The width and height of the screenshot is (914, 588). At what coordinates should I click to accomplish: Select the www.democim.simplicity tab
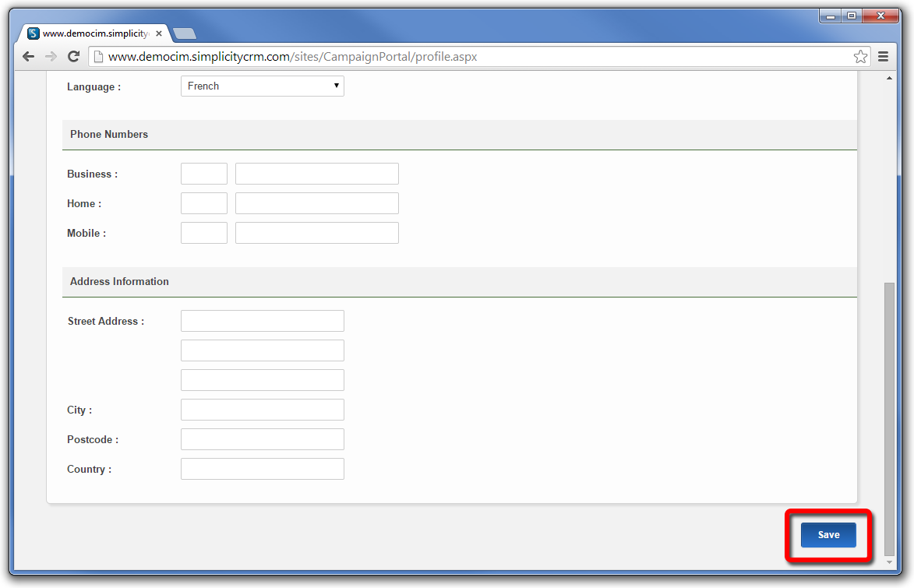(94, 33)
